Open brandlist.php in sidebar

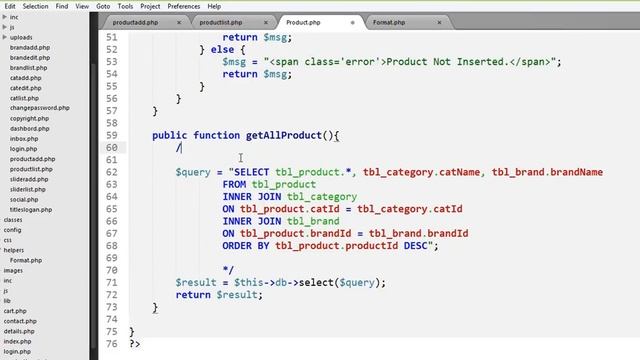click(x=29, y=68)
